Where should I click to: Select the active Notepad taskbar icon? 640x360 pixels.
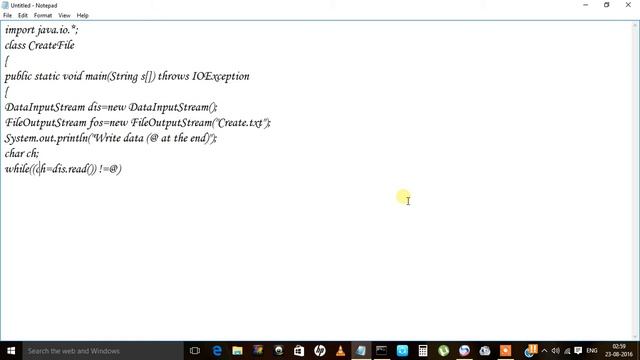361,351
